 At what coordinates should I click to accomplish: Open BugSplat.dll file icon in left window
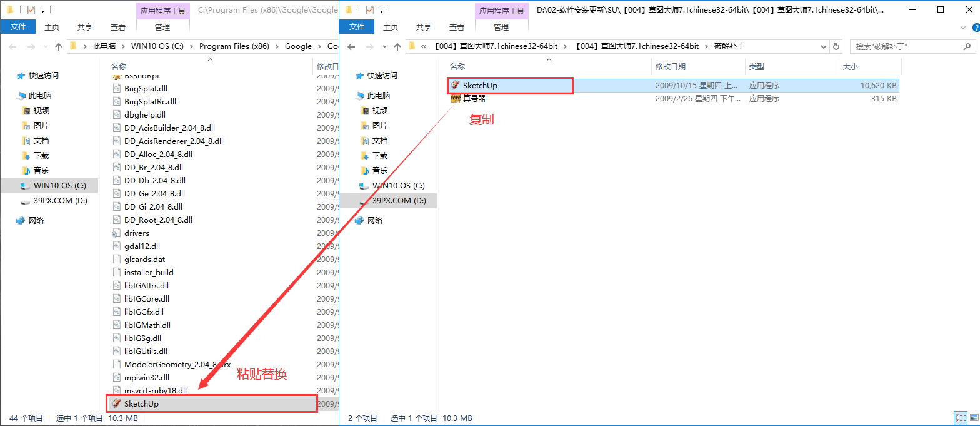(117, 88)
